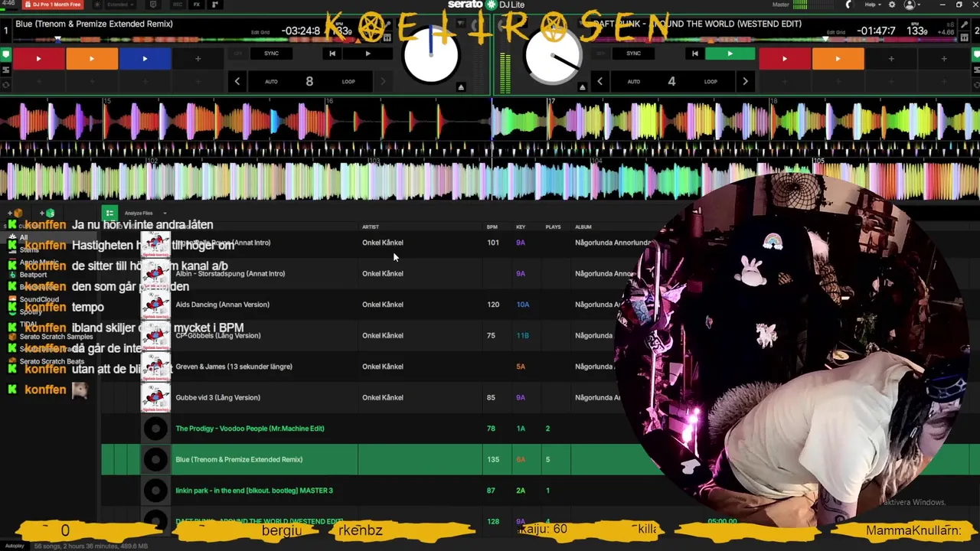Add a new smart crate
This screenshot has width=980, height=551.
[47, 213]
